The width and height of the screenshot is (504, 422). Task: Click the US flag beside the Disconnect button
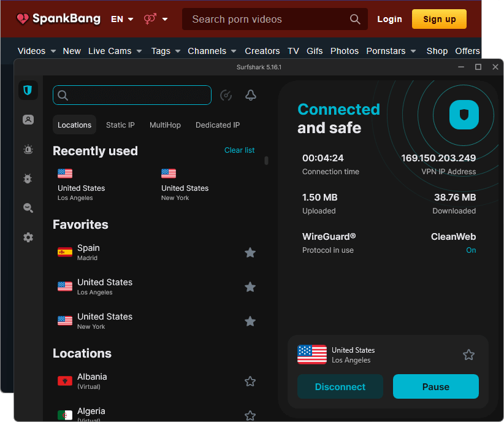click(x=312, y=355)
